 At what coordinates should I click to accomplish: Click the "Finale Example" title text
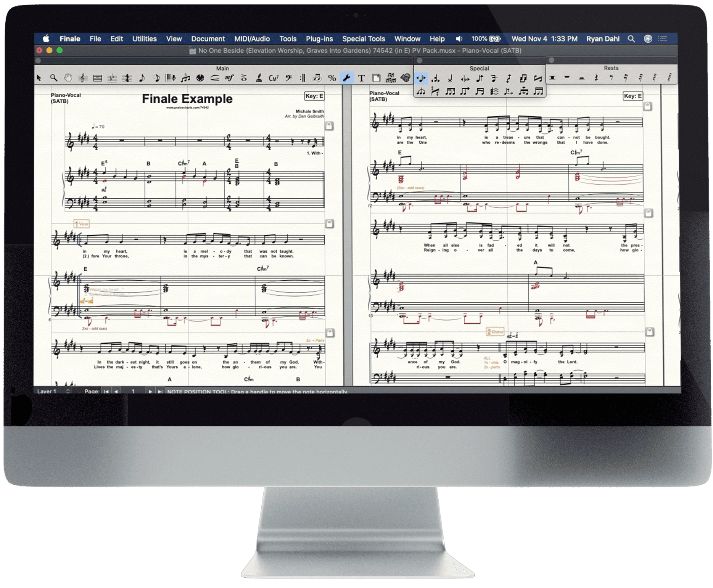click(x=187, y=99)
